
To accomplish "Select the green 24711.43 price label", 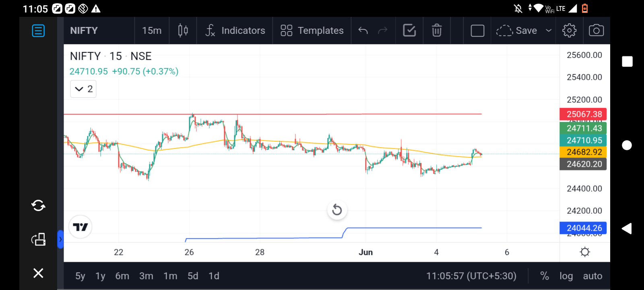I will point(583,128).
